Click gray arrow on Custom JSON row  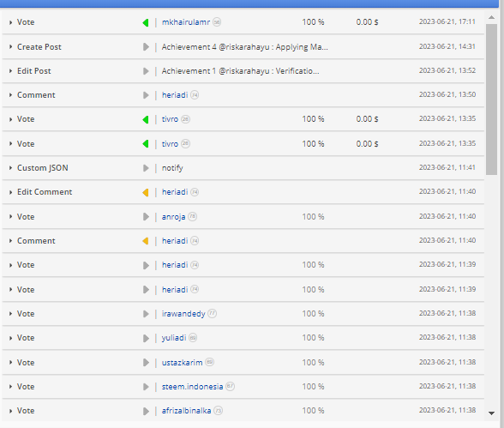pos(146,168)
